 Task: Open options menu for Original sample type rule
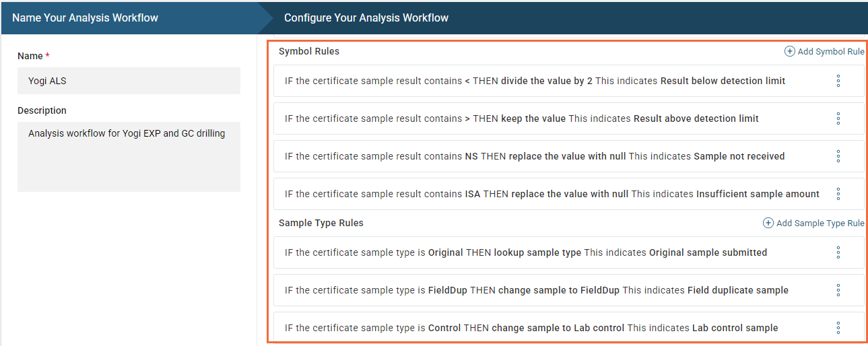click(838, 252)
